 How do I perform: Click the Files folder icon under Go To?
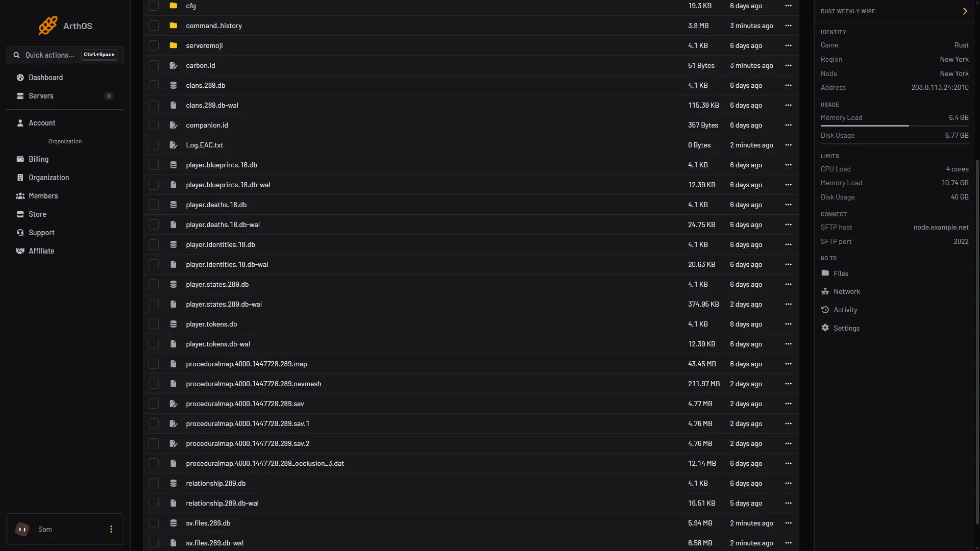[825, 273]
